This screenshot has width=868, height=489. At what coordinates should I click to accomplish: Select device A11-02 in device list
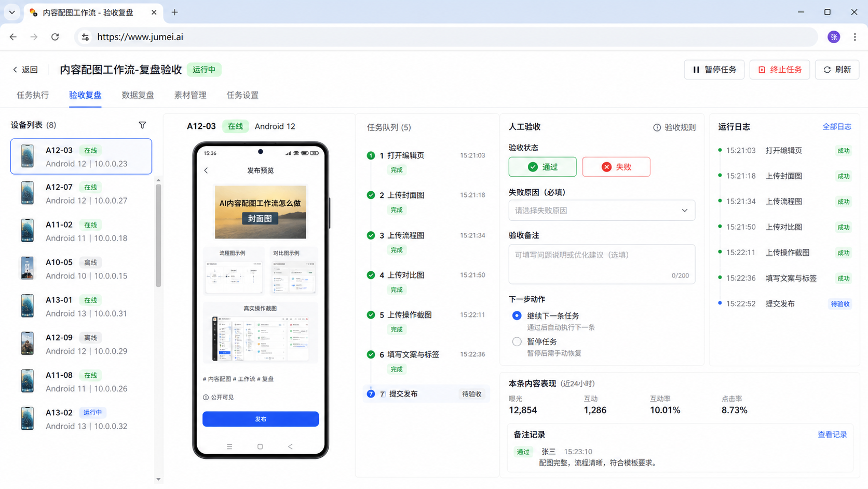click(x=81, y=231)
